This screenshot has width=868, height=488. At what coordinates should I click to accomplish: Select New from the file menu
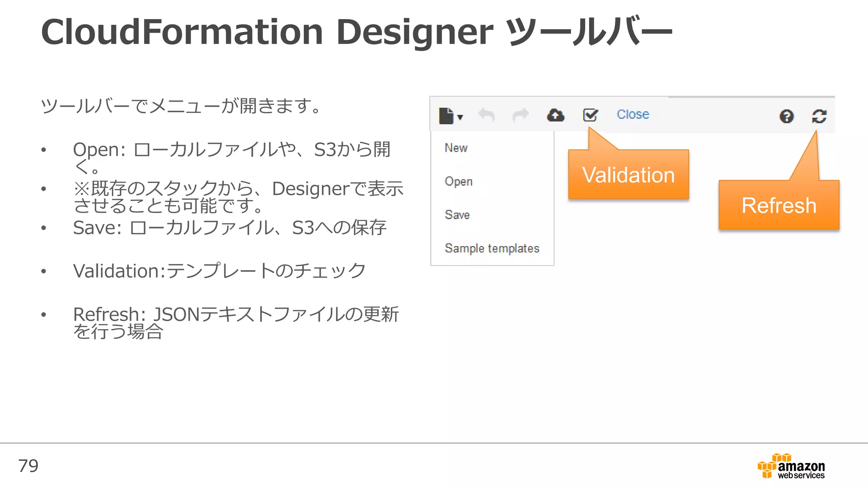point(456,148)
